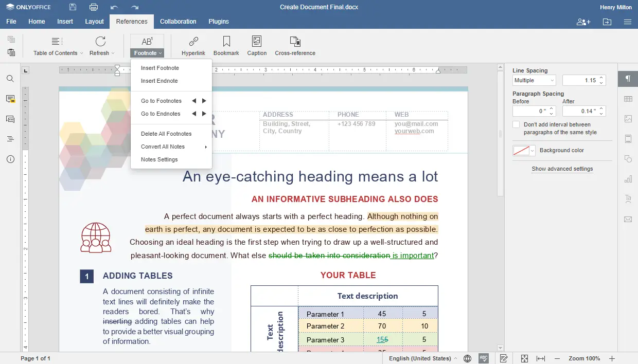Choose Notes Settings in the Footnote menu
The height and width of the screenshot is (364, 638).
click(159, 159)
